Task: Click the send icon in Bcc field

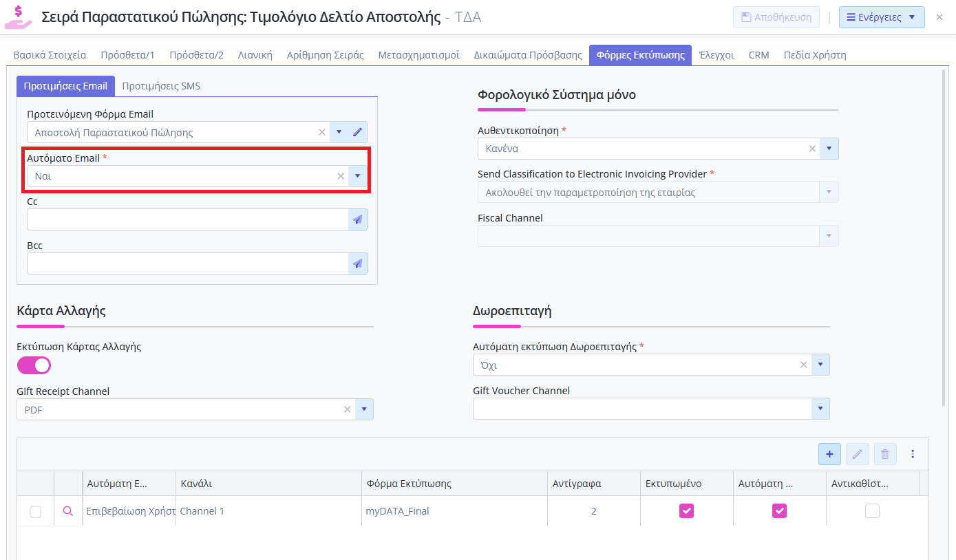Action: coord(357,263)
